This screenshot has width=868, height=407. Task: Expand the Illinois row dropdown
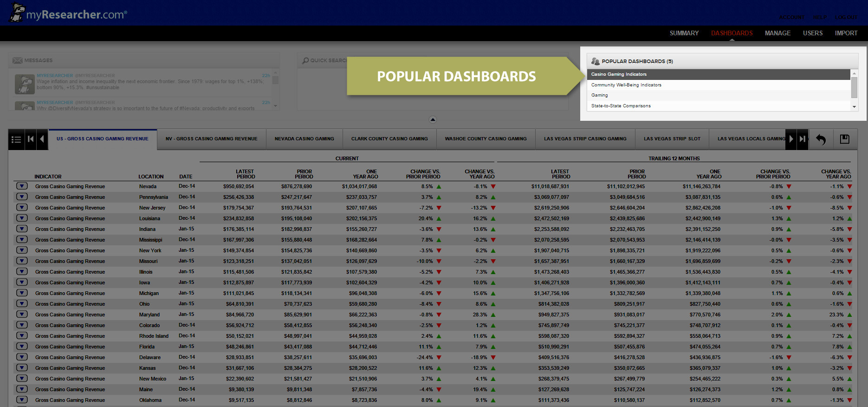[22, 271]
